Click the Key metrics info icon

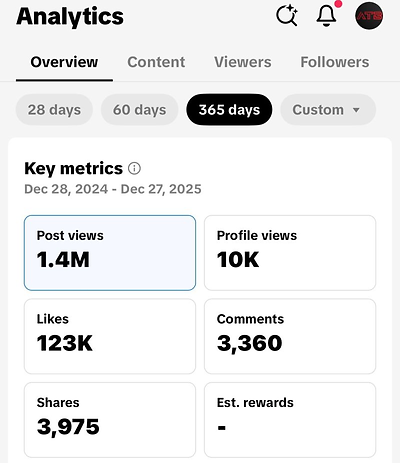[134, 168]
